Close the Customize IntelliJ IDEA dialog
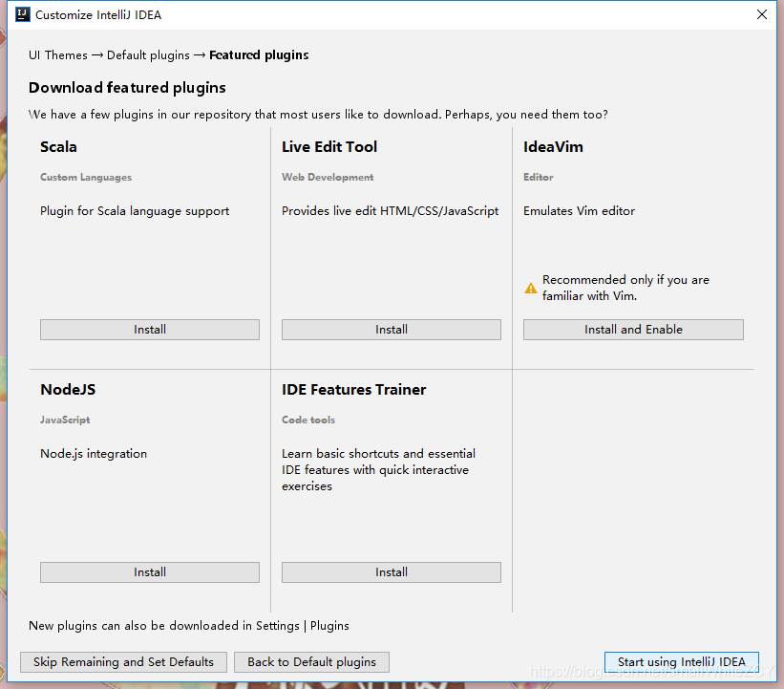 [x=761, y=14]
